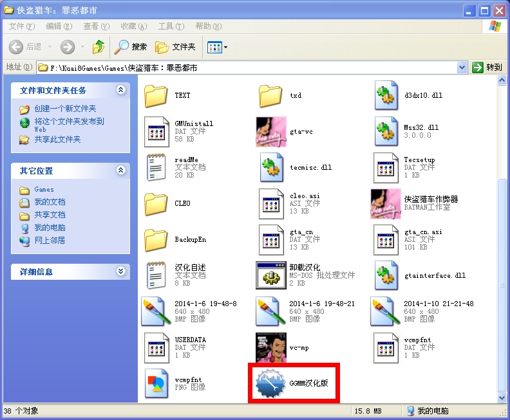Image resolution: width=510 pixels, height=420 pixels.
Task: Select the tecmisc.dll file icon
Action: [x=271, y=167]
